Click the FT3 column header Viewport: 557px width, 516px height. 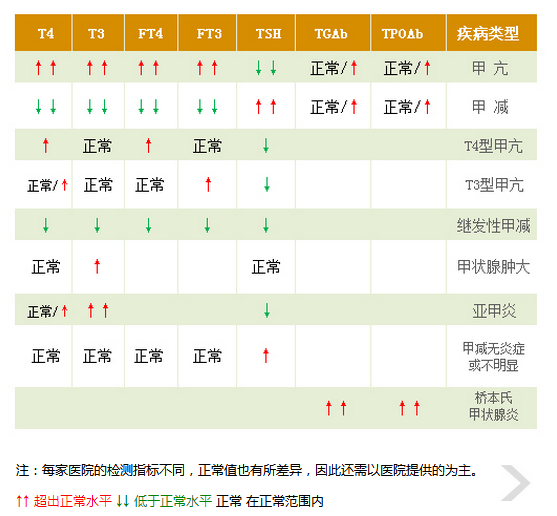(209, 33)
